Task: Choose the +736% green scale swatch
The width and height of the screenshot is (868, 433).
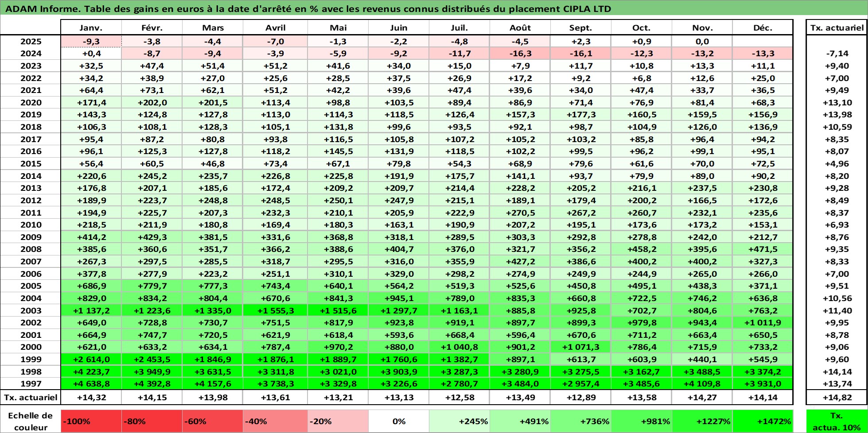Action: point(580,421)
